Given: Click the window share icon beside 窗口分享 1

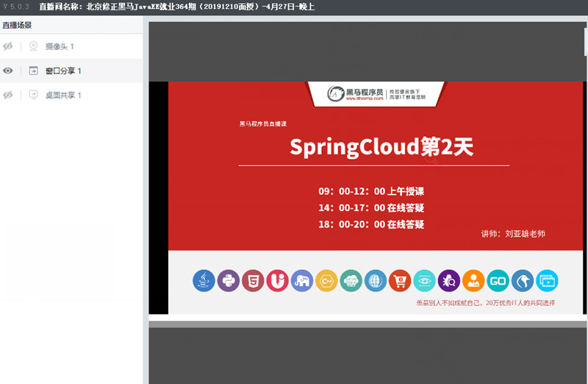Looking at the screenshot, I should point(33,71).
